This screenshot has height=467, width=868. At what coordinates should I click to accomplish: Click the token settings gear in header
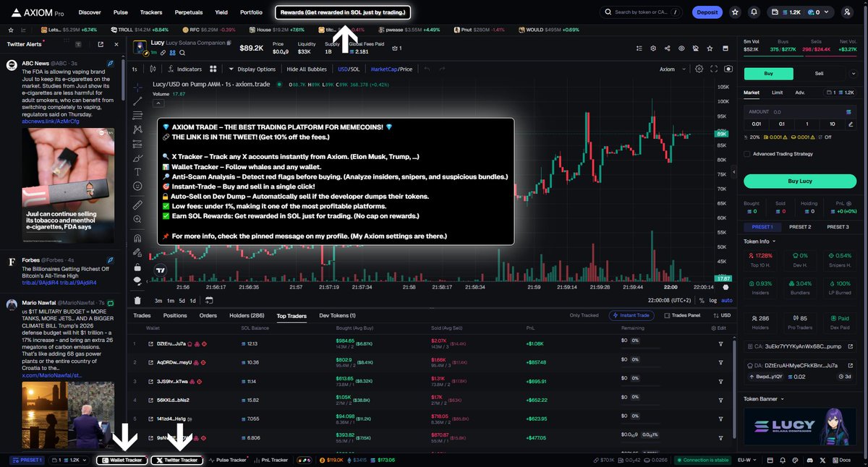pyautogui.click(x=652, y=48)
